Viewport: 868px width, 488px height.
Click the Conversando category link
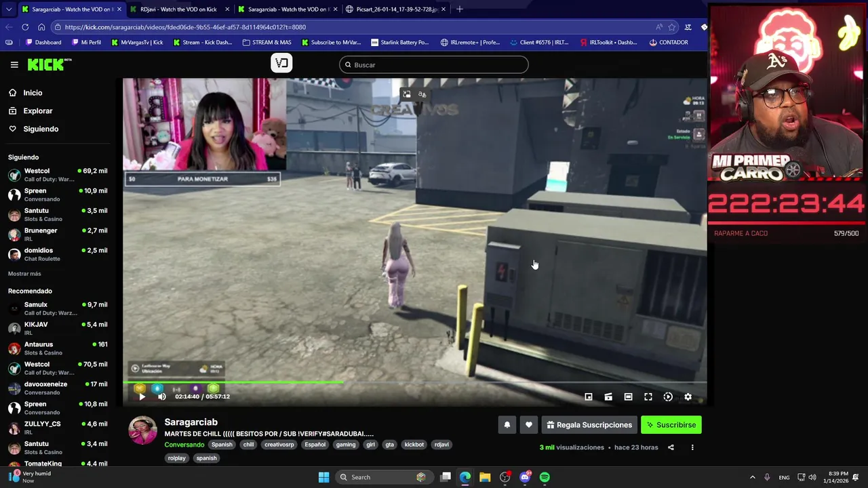(184, 445)
